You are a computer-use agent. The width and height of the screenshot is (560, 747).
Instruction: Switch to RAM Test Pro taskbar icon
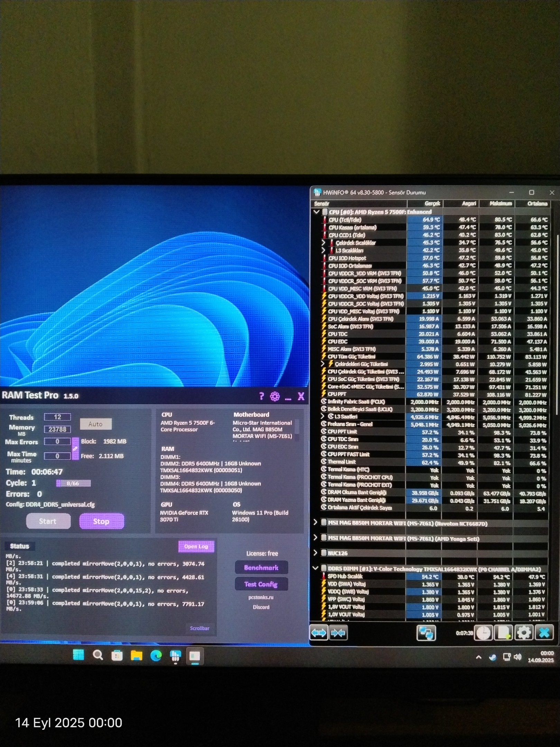click(195, 656)
